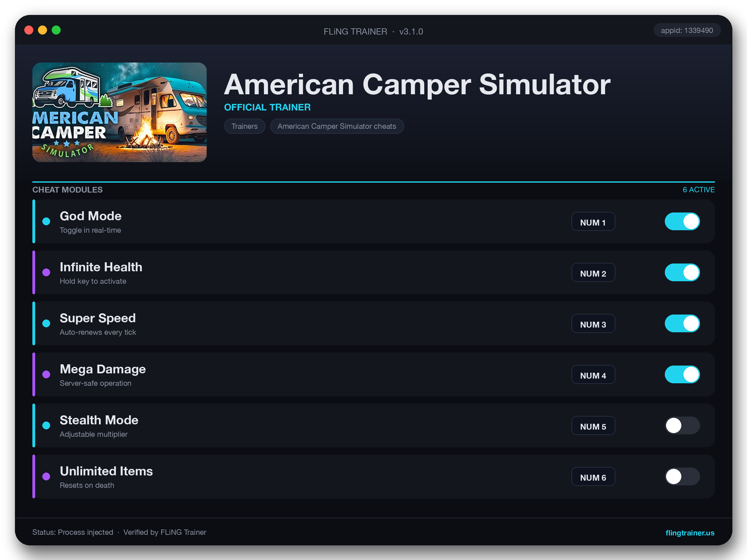This screenshot has height=560, width=747.
Task: Click the purple dot beside Unlimited Items
Action: (46, 476)
